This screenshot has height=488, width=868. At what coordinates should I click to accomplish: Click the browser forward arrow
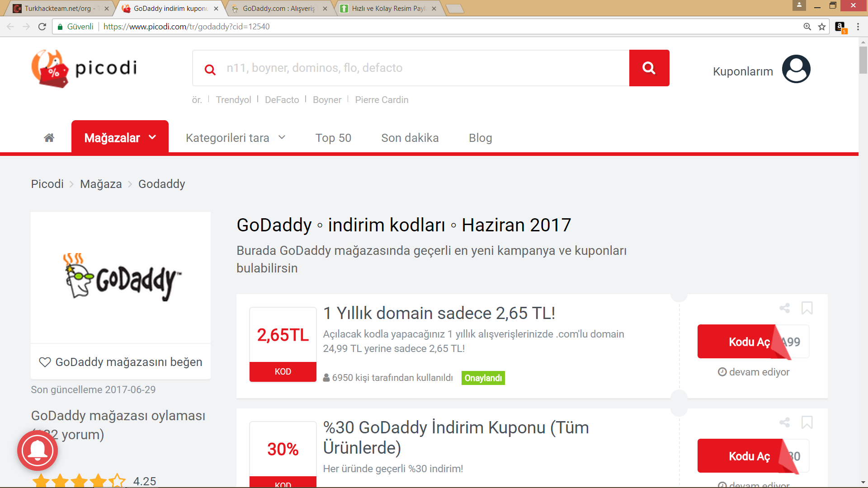click(x=26, y=27)
